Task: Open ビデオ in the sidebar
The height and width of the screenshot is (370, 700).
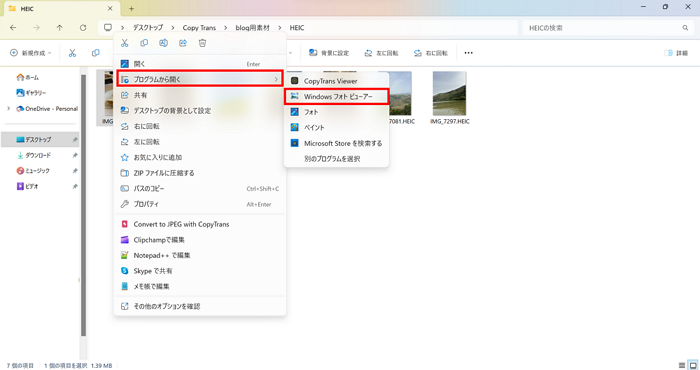Action: pyautogui.click(x=28, y=187)
